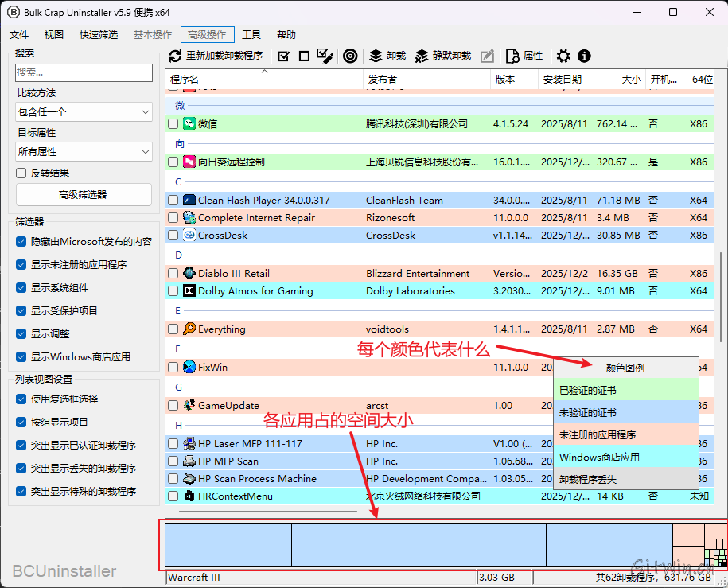The image size is (728, 588).
Task: Click the Everything magnifier icon
Action: 189,329
